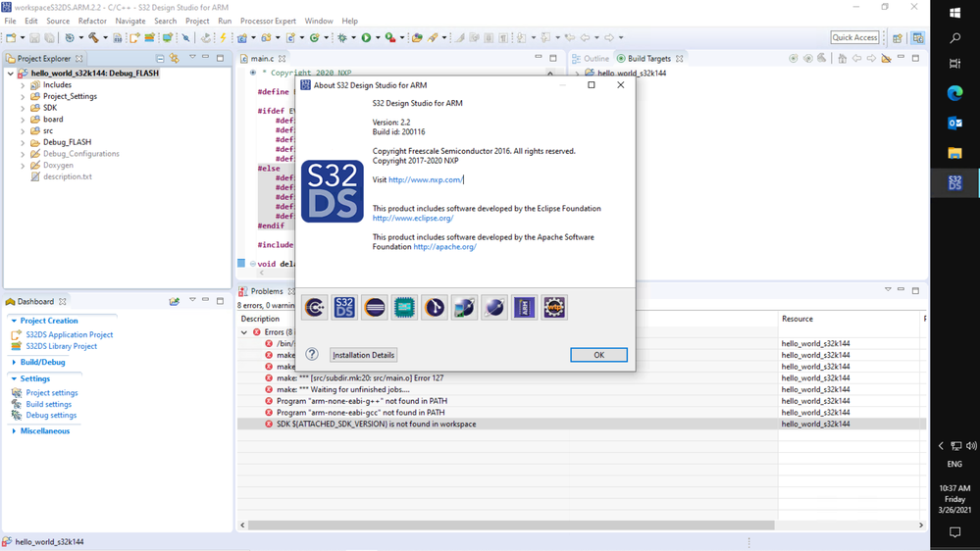Collapse hello_world_s32k144 project node
The image size is (980, 551).
coord(11,74)
